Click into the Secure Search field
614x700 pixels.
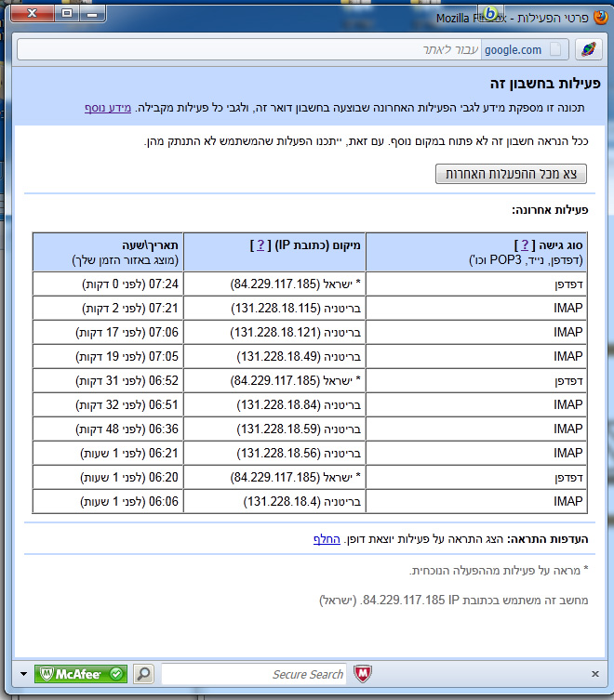(x=254, y=674)
